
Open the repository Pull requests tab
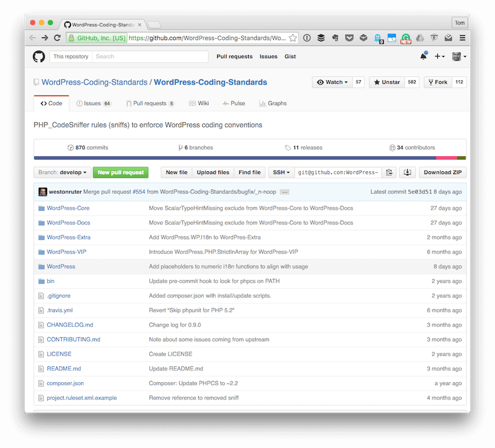(x=150, y=103)
